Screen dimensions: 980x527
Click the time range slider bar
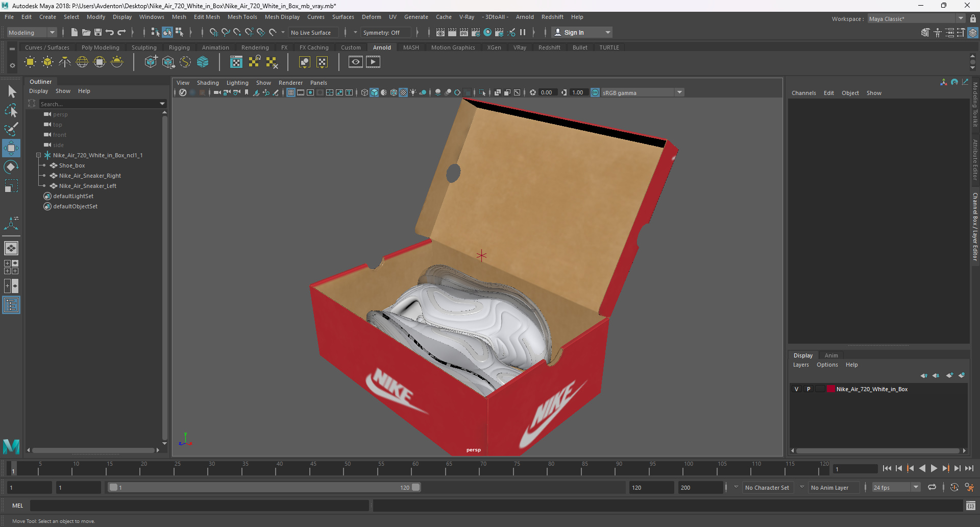[x=265, y=487]
